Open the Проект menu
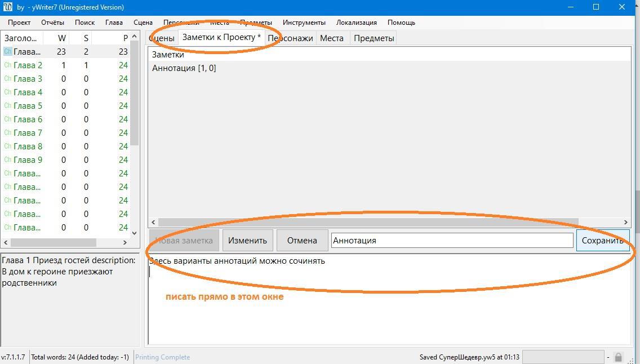Screen dimensions: 640x364 click(19, 23)
